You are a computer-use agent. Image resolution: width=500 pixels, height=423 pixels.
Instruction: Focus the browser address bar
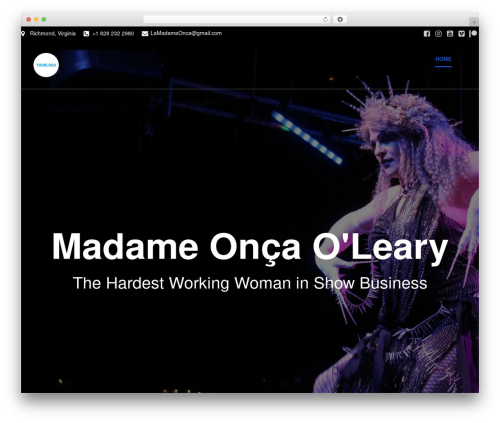tap(237, 20)
